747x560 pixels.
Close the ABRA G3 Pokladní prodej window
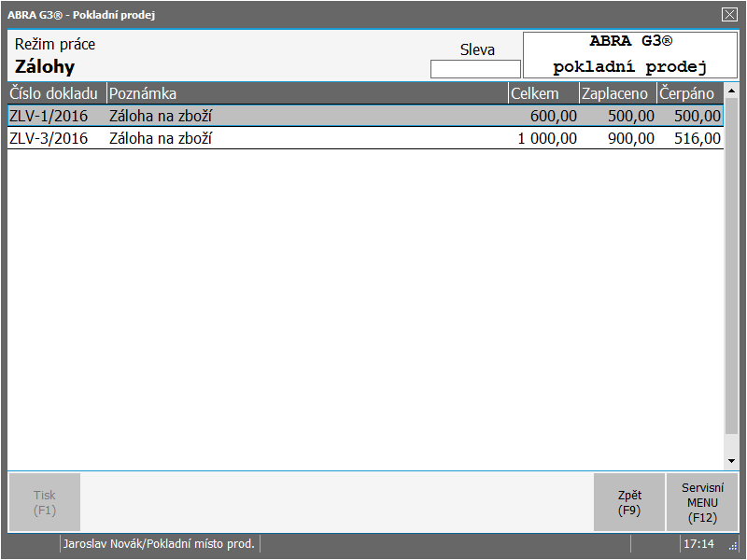click(729, 14)
